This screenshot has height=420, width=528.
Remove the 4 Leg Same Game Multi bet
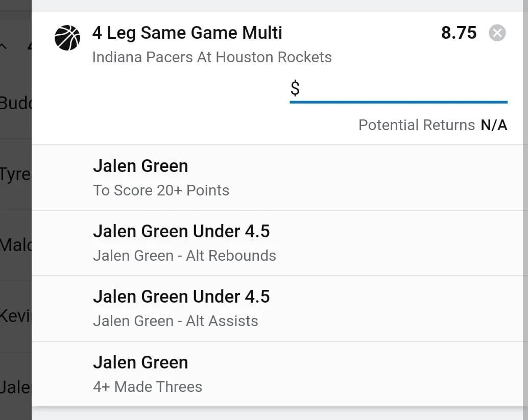(497, 33)
